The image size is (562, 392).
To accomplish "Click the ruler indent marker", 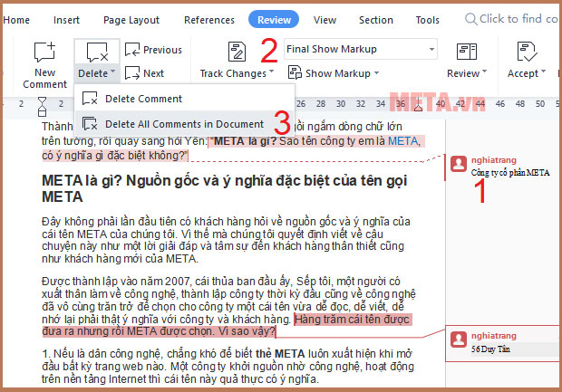I will pyautogui.click(x=42, y=106).
